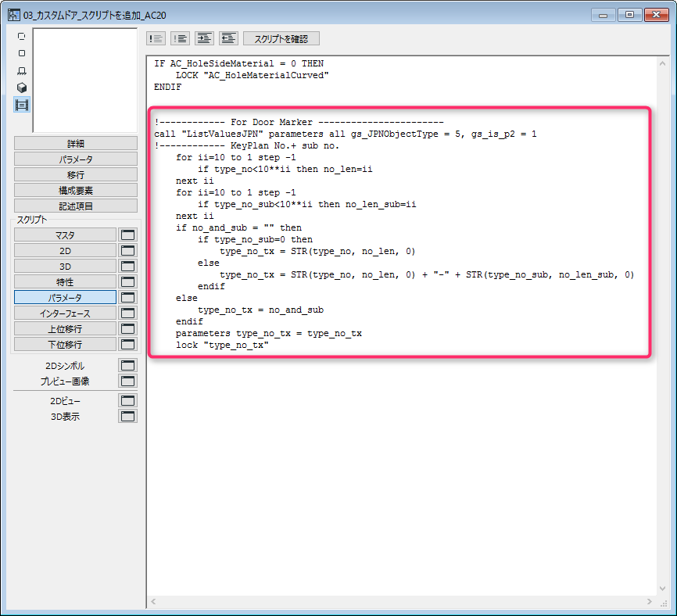The height and width of the screenshot is (616, 677).
Task: Open インターフェース script in separate window
Action: [x=127, y=313]
